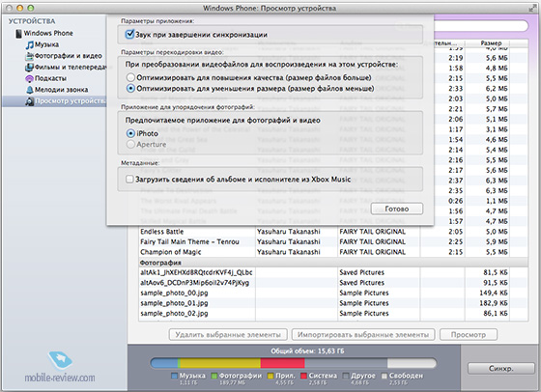Screen dimensions: 541x392
Task: Click the Windows Phone device icon
Action: [x=18, y=34]
